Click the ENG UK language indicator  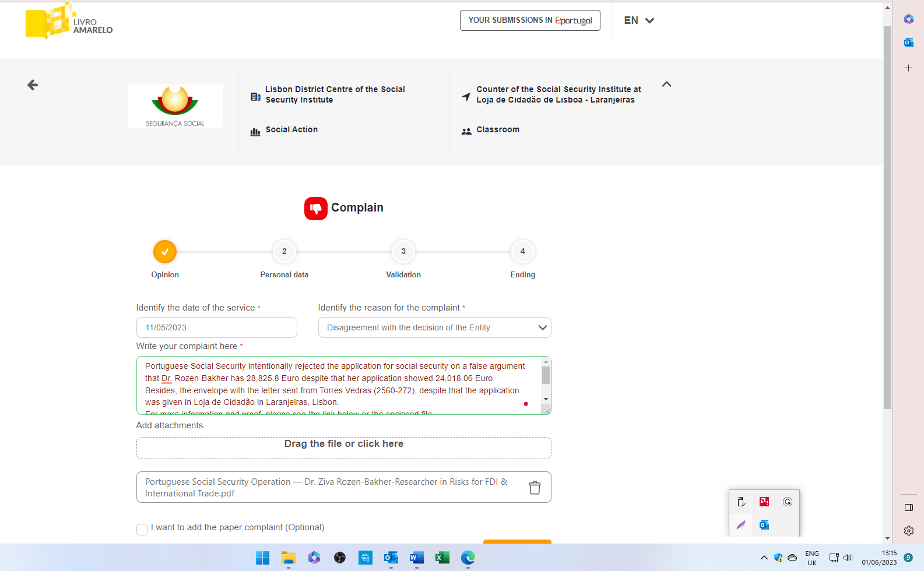coord(812,558)
